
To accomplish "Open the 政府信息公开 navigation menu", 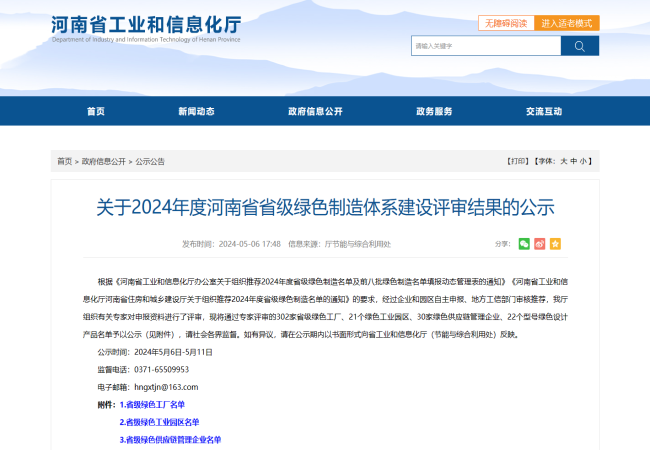I will (315, 111).
